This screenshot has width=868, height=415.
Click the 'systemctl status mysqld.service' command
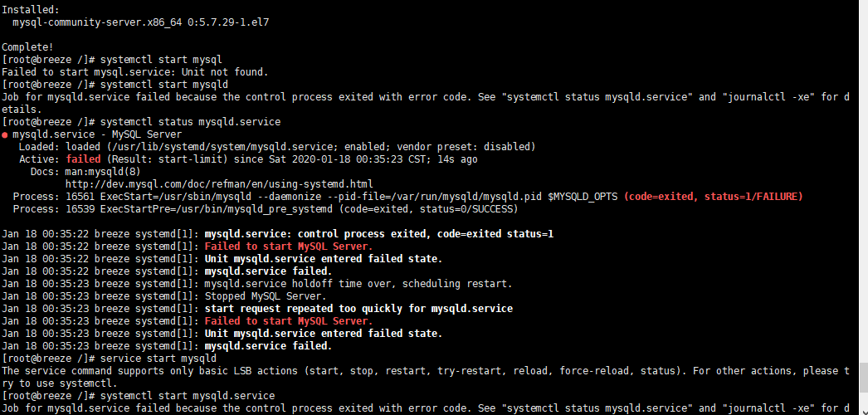pyautogui.click(x=191, y=121)
